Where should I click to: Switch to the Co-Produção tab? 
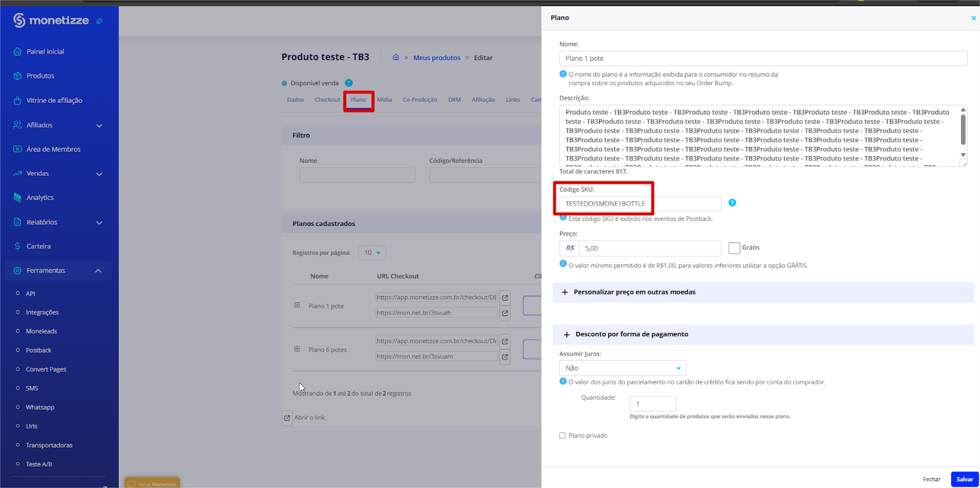pyautogui.click(x=420, y=100)
